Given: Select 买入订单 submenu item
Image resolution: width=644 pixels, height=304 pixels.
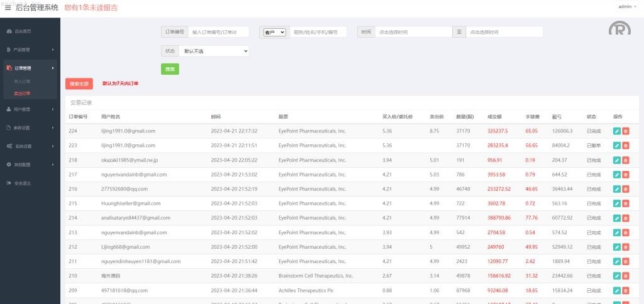Looking at the screenshot, I should [x=22, y=82].
